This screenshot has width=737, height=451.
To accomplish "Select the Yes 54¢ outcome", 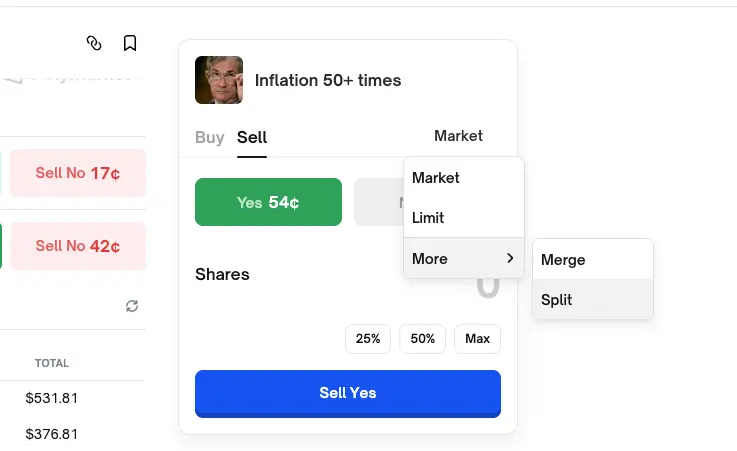I will tap(268, 202).
